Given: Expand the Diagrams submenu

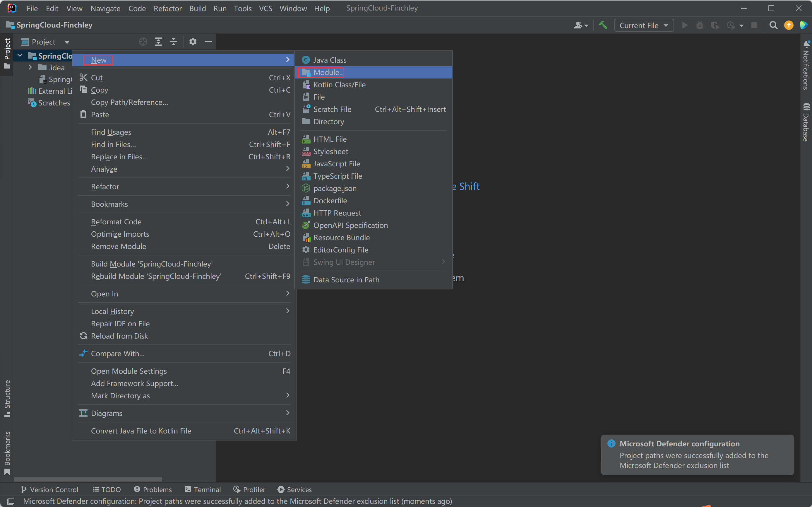Looking at the screenshot, I should [184, 414].
